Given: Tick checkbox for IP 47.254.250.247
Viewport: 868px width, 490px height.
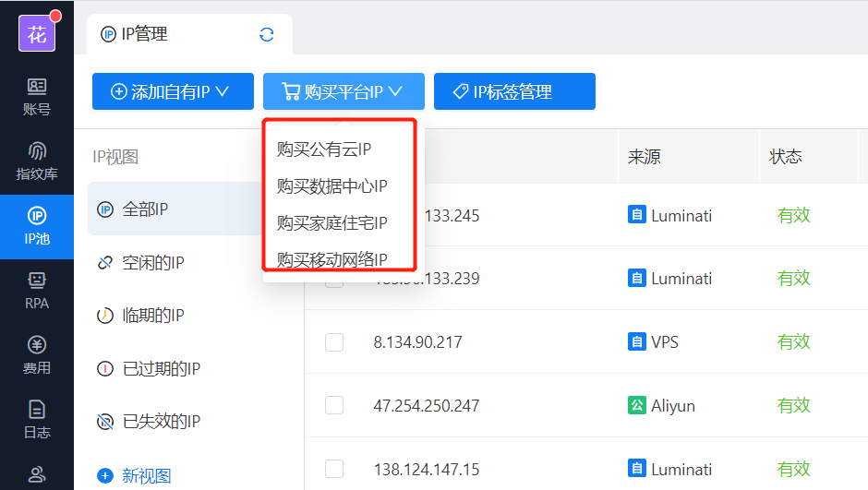Looking at the screenshot, I should [334, 405].
